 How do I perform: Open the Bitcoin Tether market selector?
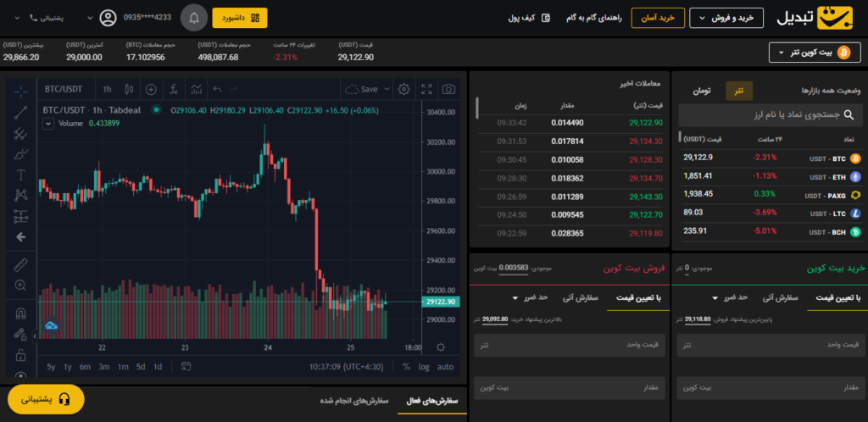[815, 53]
